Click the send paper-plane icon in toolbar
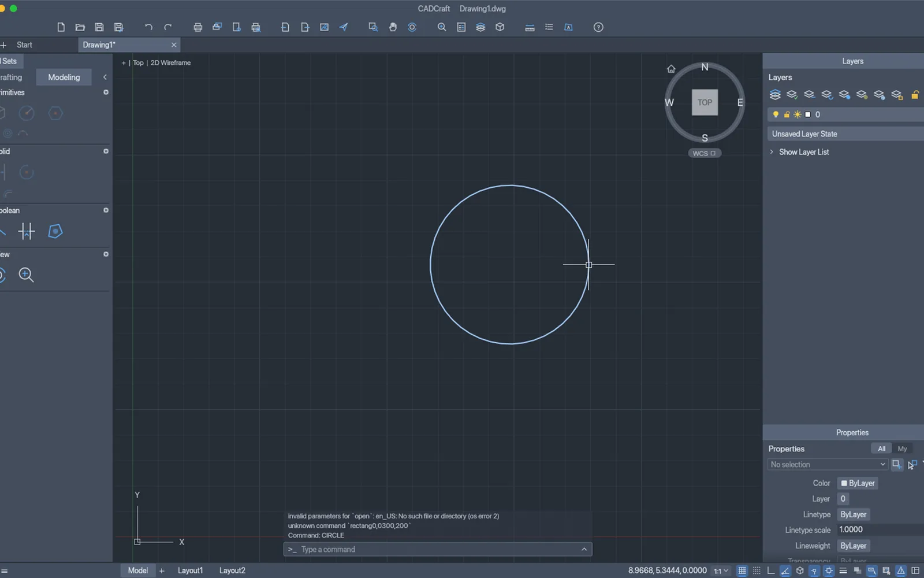 [344, 27]
